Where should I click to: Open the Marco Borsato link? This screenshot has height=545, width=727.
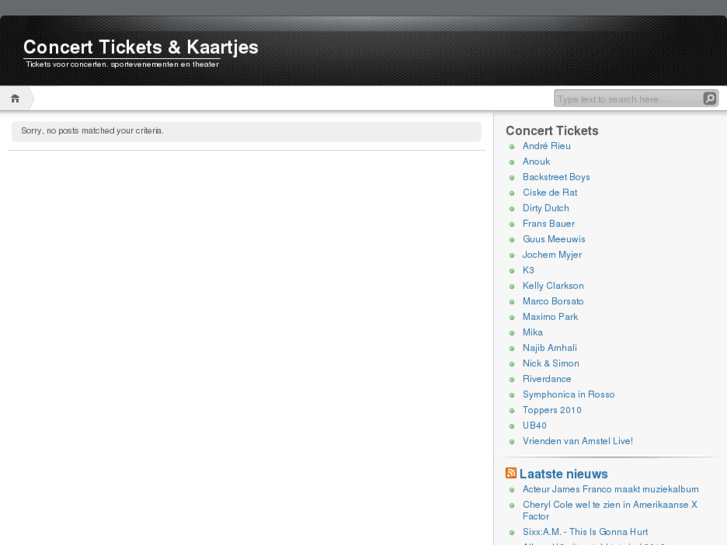[x=553, y=301]
